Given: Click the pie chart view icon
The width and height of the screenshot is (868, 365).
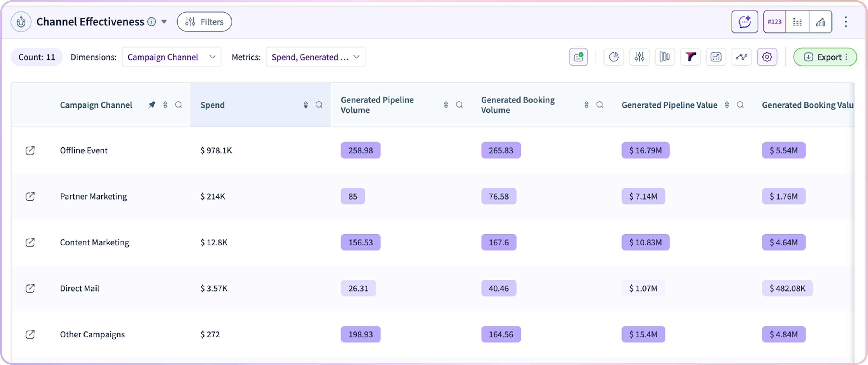Looking at the screenshot, I should [614, 57].
